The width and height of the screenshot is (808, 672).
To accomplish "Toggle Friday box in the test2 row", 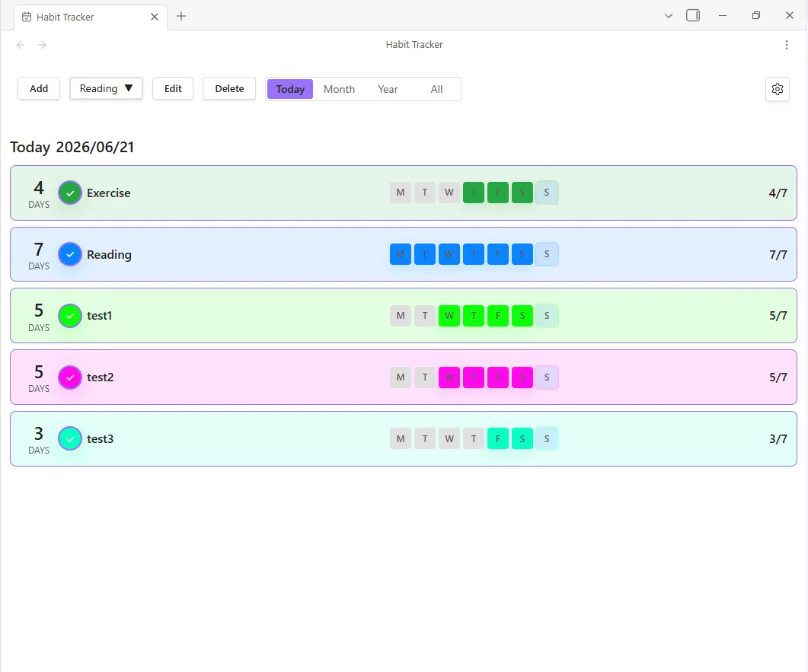I will tap(498, 377).
